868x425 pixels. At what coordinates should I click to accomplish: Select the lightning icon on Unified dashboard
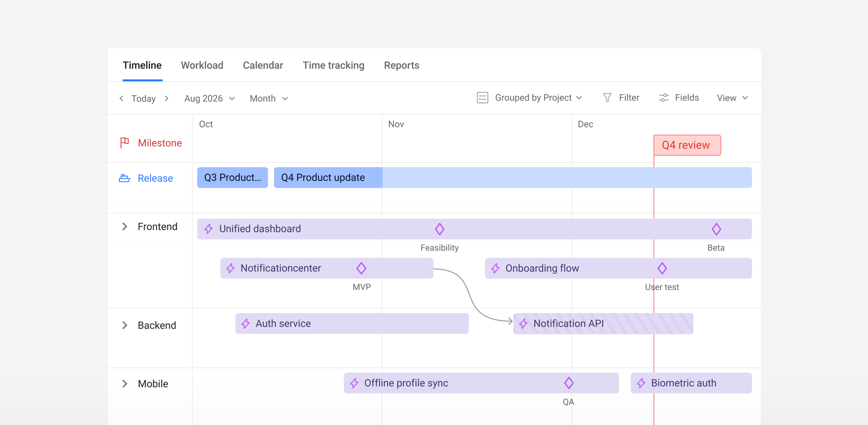click(208, 229)
